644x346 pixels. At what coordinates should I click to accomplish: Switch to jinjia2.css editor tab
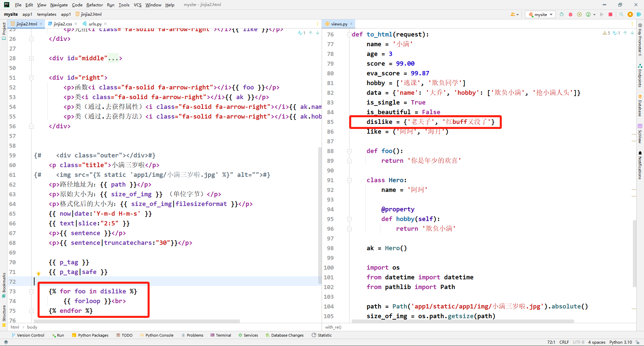click(x=63, y=24)
